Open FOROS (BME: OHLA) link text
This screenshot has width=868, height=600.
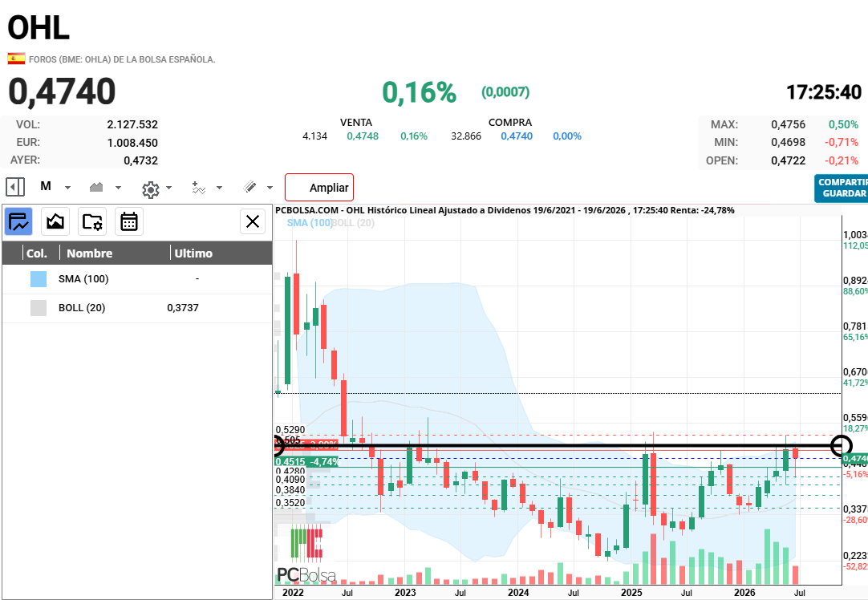[x=122, y=59]
